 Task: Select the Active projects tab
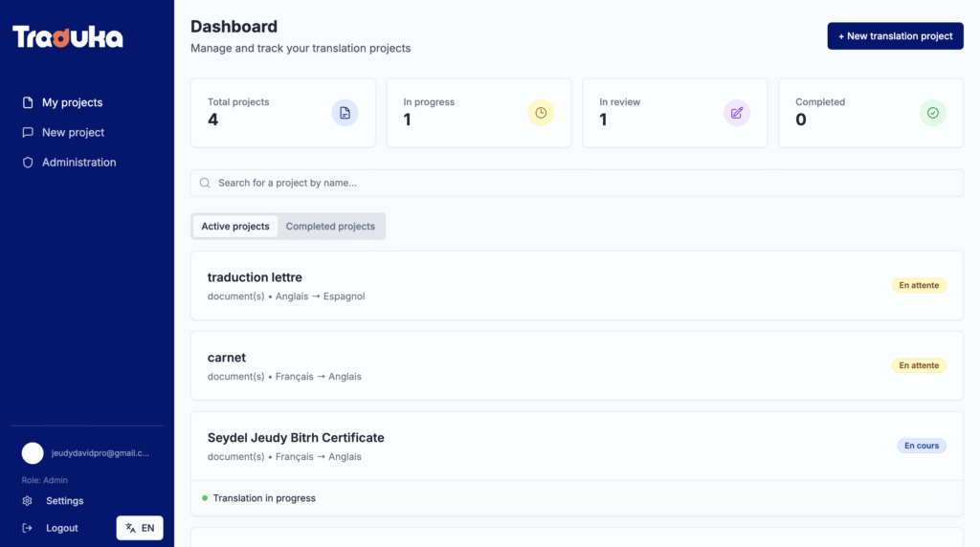(x=235, y=226)
